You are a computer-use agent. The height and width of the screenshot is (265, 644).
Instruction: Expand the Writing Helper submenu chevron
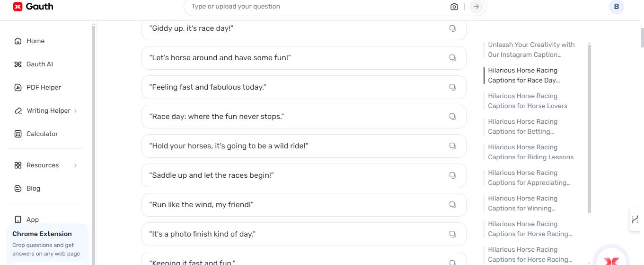76,110
